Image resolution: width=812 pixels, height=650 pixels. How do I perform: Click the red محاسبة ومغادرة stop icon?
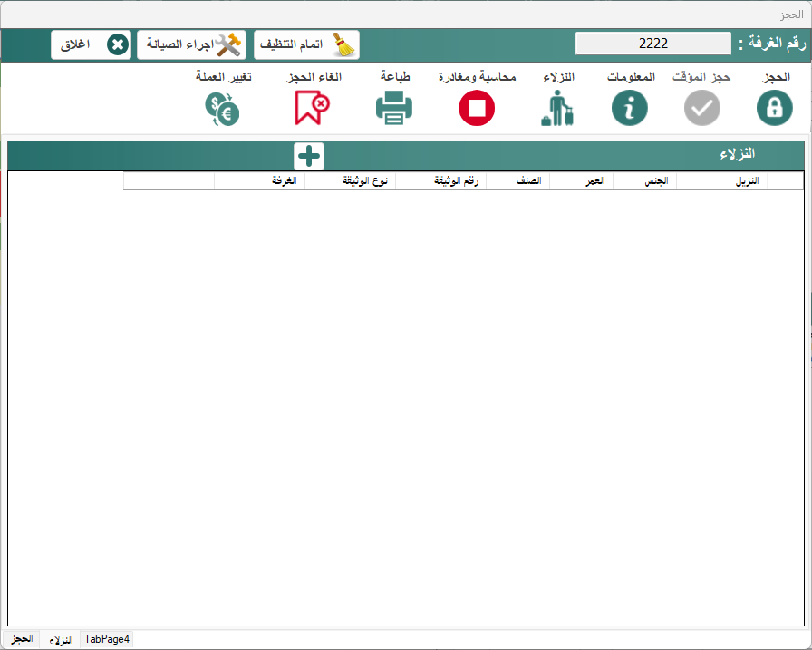477,108
